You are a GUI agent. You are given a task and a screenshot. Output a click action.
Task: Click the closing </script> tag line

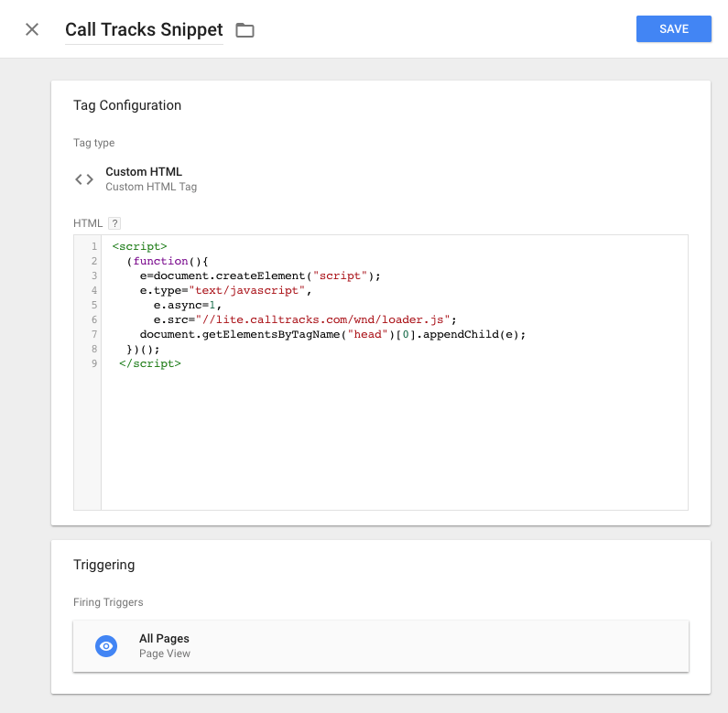150,364
